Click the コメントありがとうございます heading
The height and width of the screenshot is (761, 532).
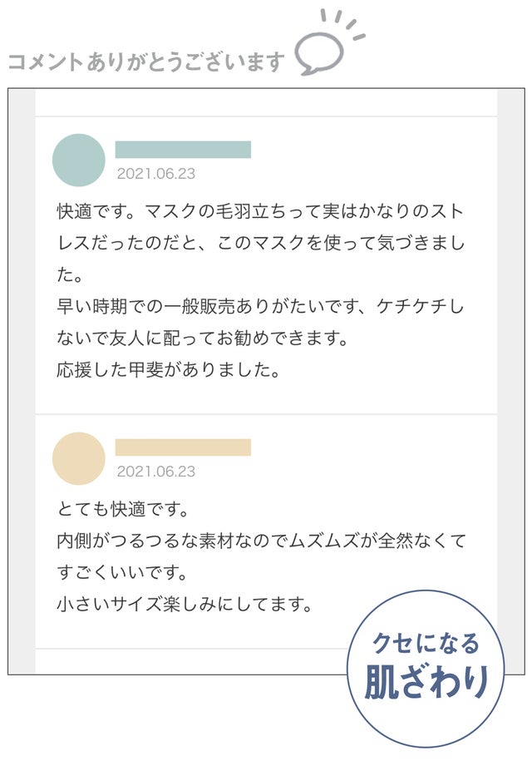coord(146,62)
